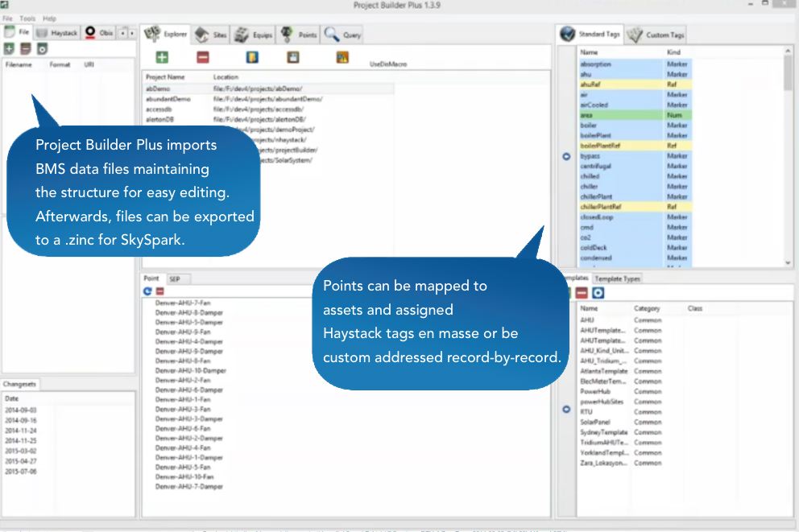Select the Denver-AHU-7-Damper point

click(189, 487)
